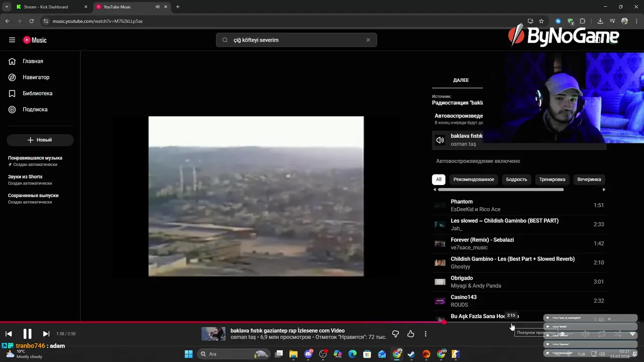644x362 pixels.
Task: Close the YouTube Music browser tab
Action: click(x=166, y=7)
